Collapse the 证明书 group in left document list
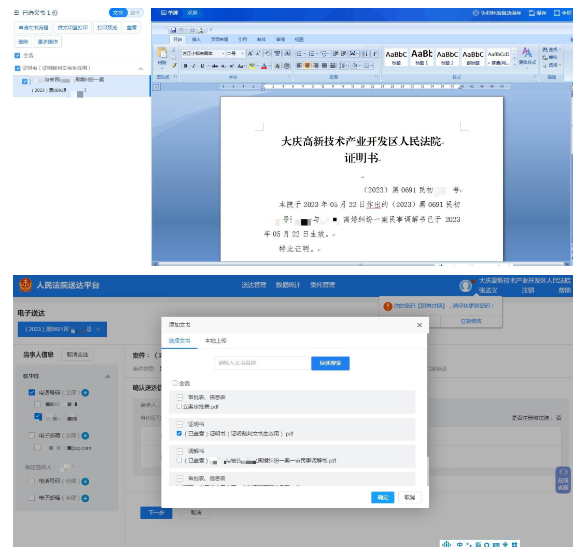This screenshot has height=552, width=579. pos(141,68)
